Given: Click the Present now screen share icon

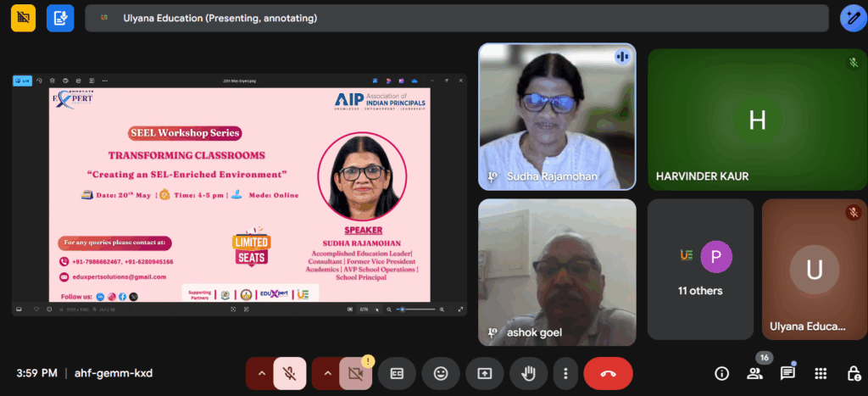Looking at the screenshot, I should pyautogui.click(x=485, y=373).
